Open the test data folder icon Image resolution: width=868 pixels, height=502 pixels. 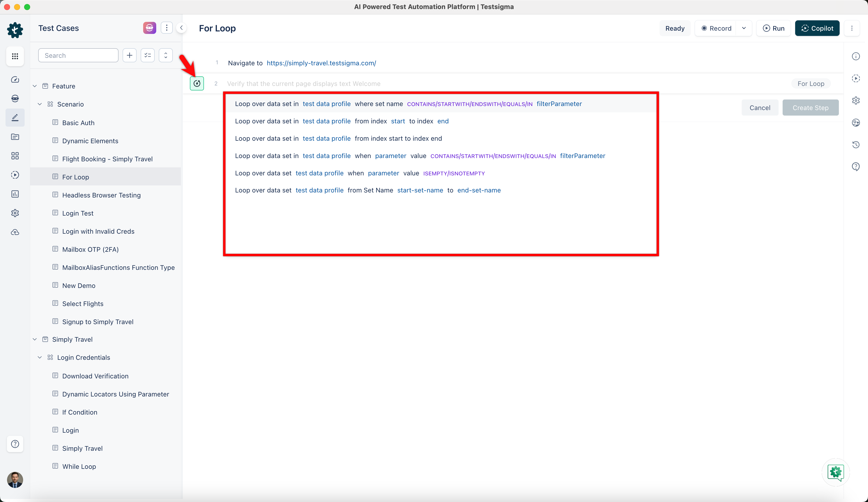tap(15, 137)
